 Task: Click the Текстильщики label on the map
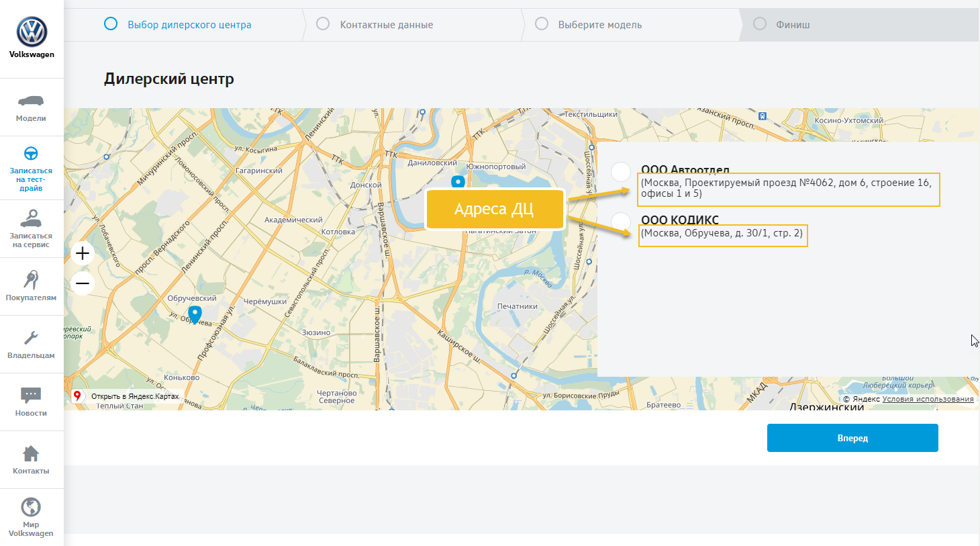591,114
